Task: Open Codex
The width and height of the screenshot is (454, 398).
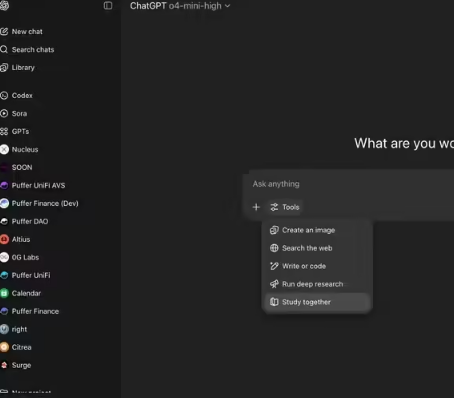Action: 22,96
